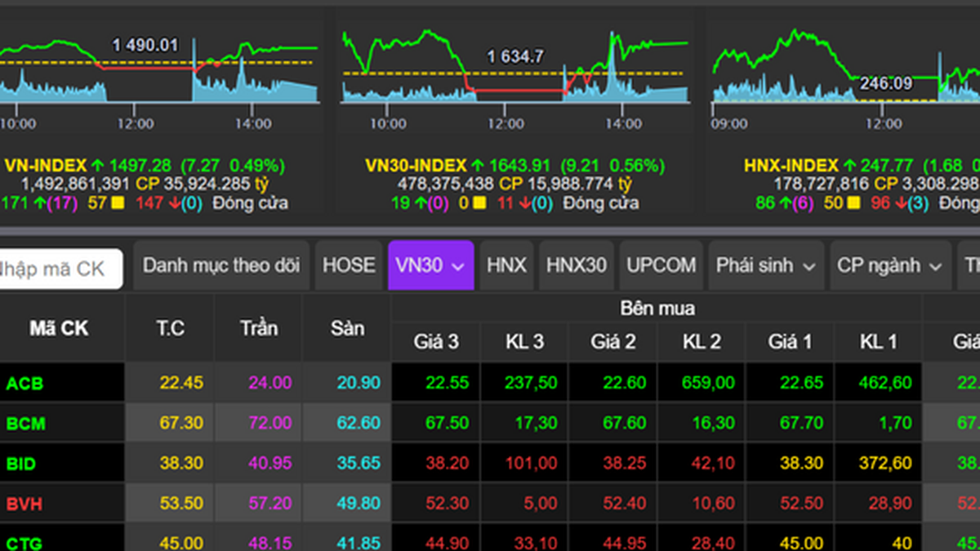980x551 pixels.
Task: Click HNX-INDEX value 247.77
Action: pyautogui.click(x=888, y=166)
